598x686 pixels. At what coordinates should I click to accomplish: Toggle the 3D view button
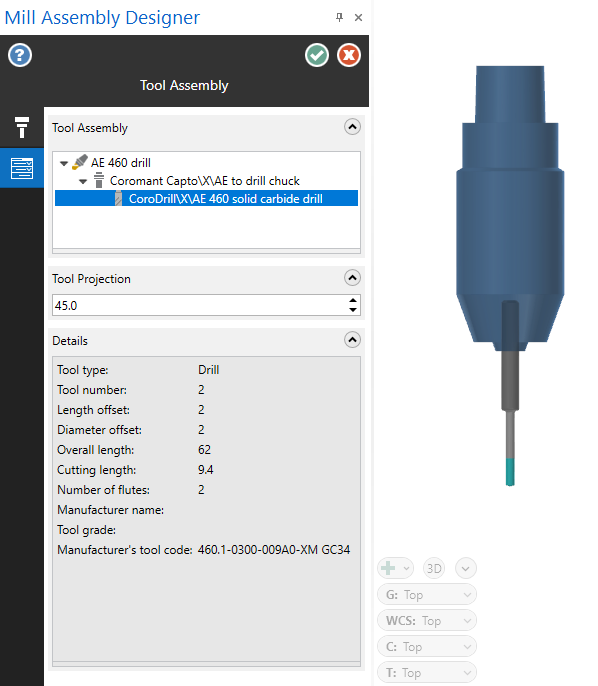tap(434, 568)
